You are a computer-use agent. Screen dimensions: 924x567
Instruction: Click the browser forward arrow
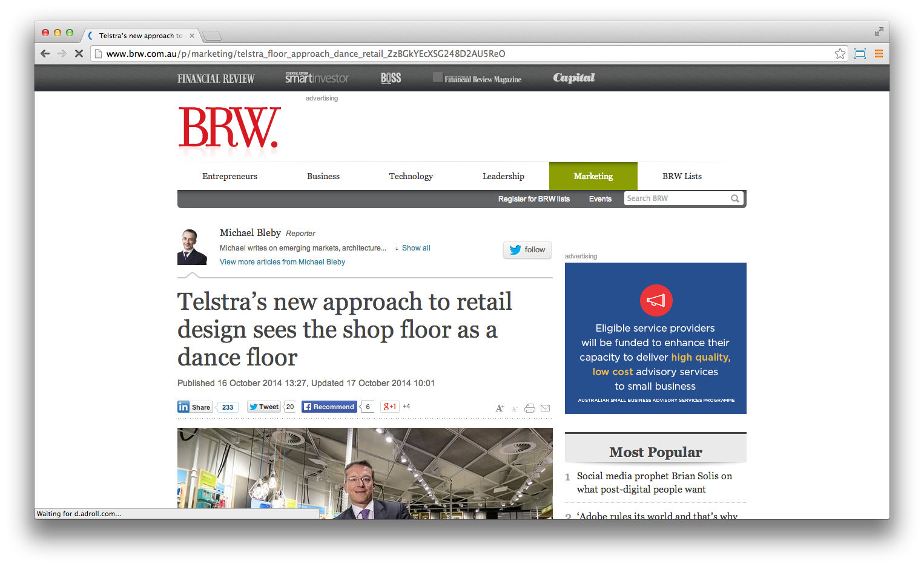[x=62, y=53]
